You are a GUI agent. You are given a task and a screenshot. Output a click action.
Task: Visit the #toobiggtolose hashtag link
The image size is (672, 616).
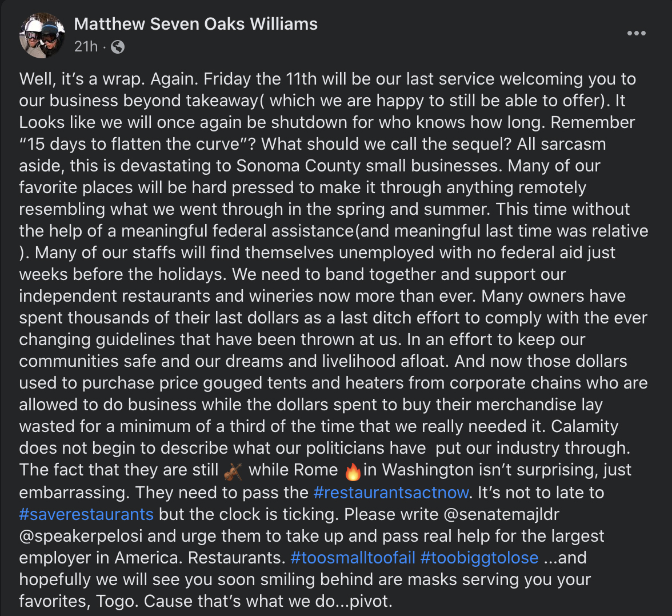click(x=479, y=557)
